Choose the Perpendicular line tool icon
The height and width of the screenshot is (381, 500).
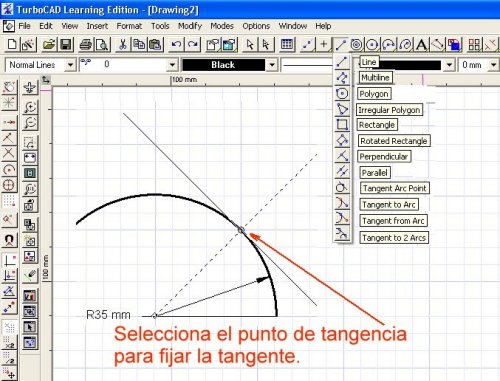[342, 156]
